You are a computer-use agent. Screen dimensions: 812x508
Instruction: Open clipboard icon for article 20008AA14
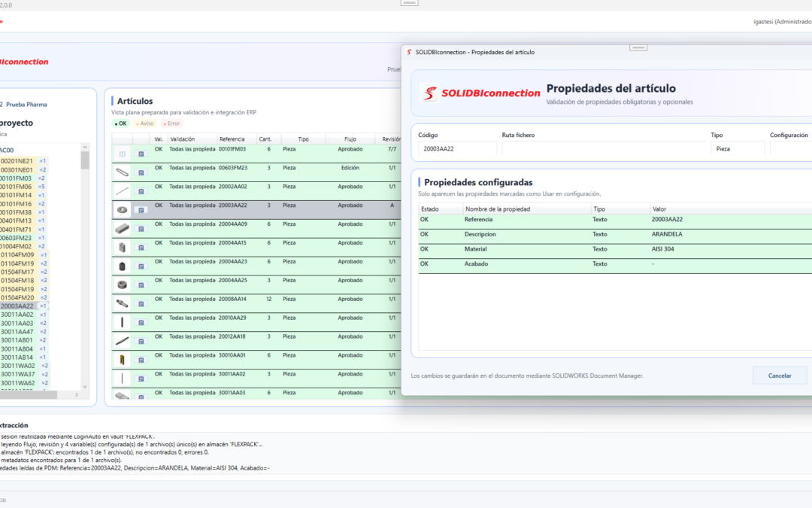tap(141, 304)
